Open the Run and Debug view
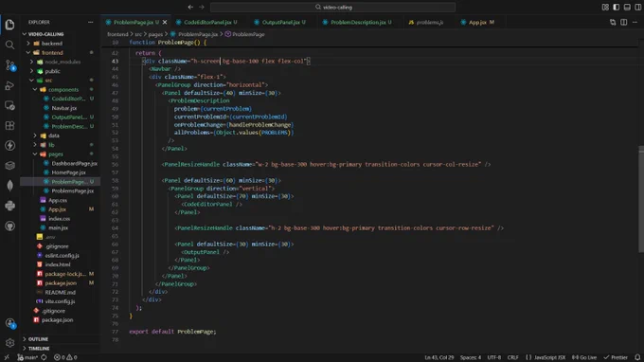The image size is (644, 362). (9, 85)
